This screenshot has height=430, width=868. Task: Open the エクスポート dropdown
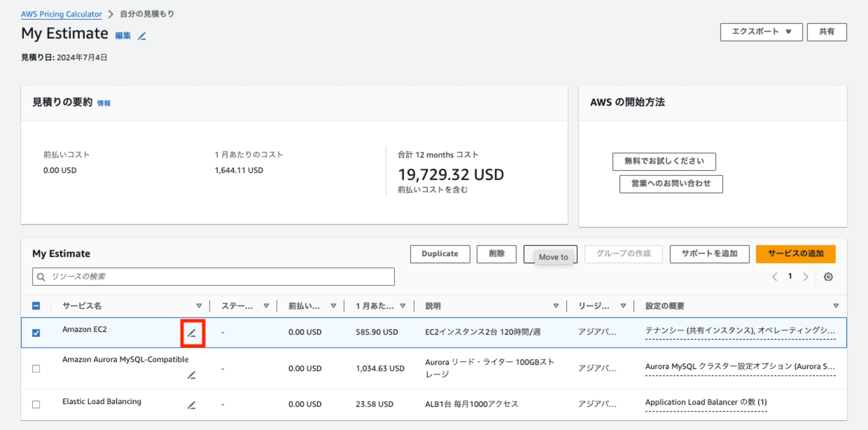pyautogui.click(x=761, y=32)
